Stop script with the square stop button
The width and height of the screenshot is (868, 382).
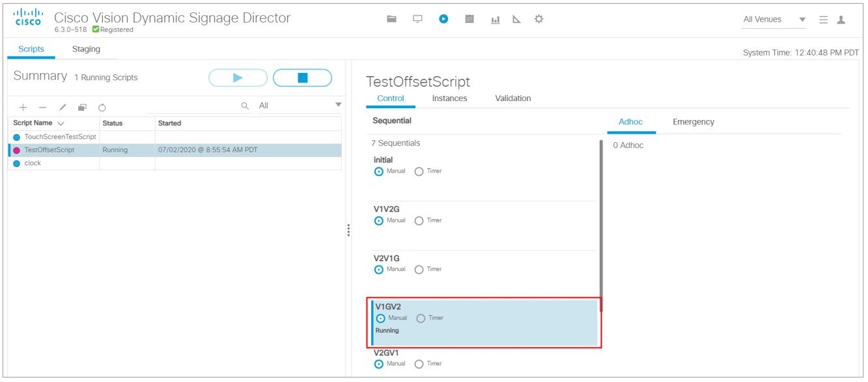302,78
